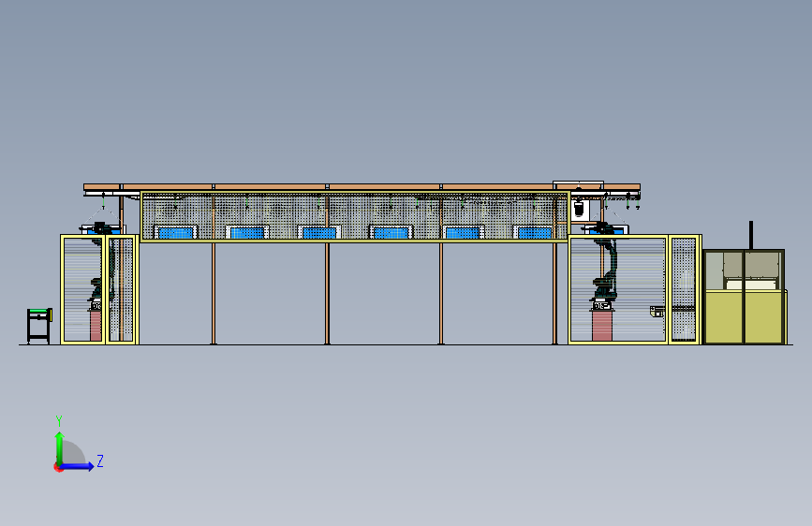812x526 pixels.
Task: Click the red X axis origin dot of the triad
Action: pyautogui.click(x=58, y=467)
